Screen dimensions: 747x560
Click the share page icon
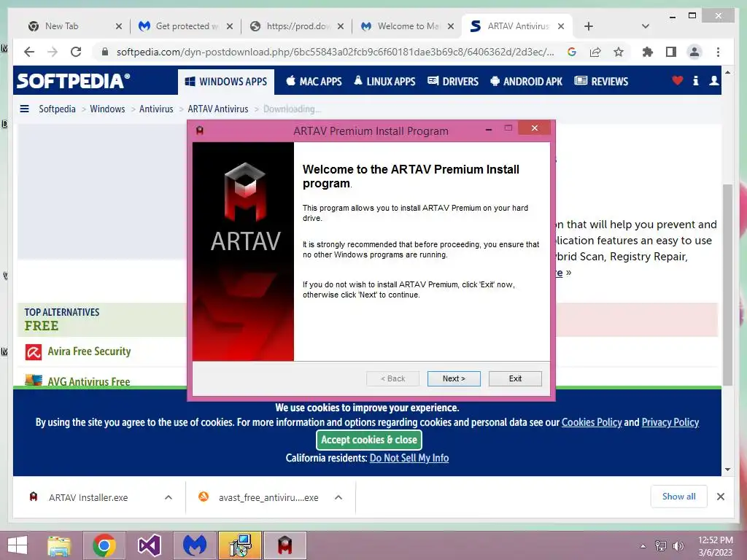click(x=595, y=52)
